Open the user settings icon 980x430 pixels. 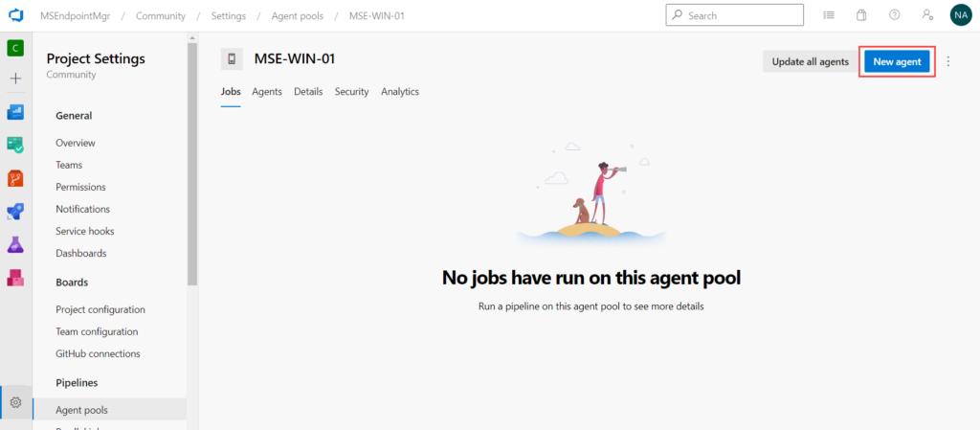tap(927, 15)
